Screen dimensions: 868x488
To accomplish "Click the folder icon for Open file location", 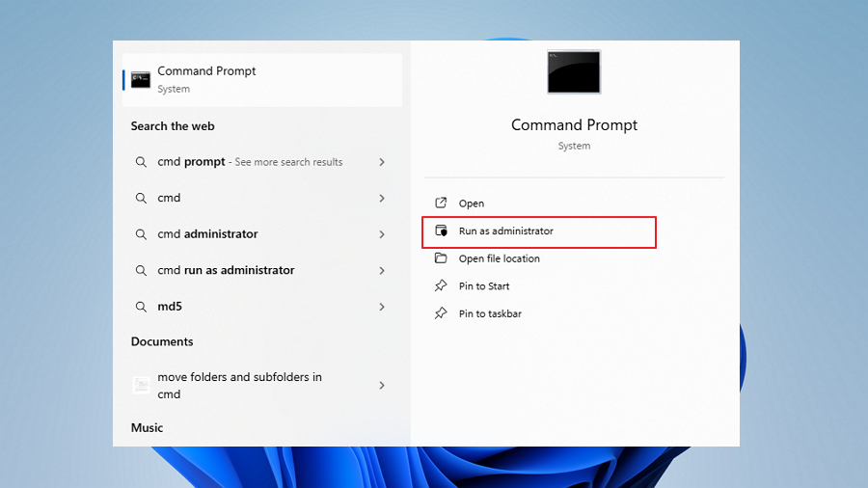I will click(x=441, y=258).
